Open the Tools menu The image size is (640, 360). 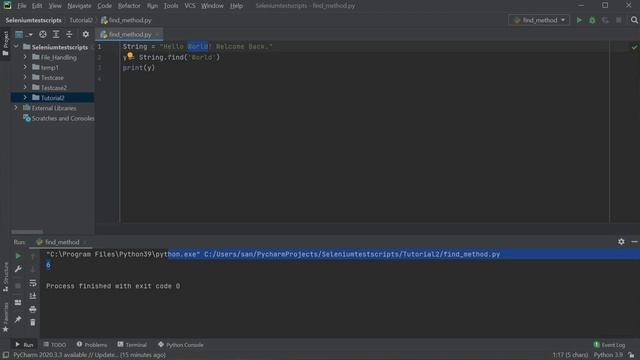coord(171,6)
